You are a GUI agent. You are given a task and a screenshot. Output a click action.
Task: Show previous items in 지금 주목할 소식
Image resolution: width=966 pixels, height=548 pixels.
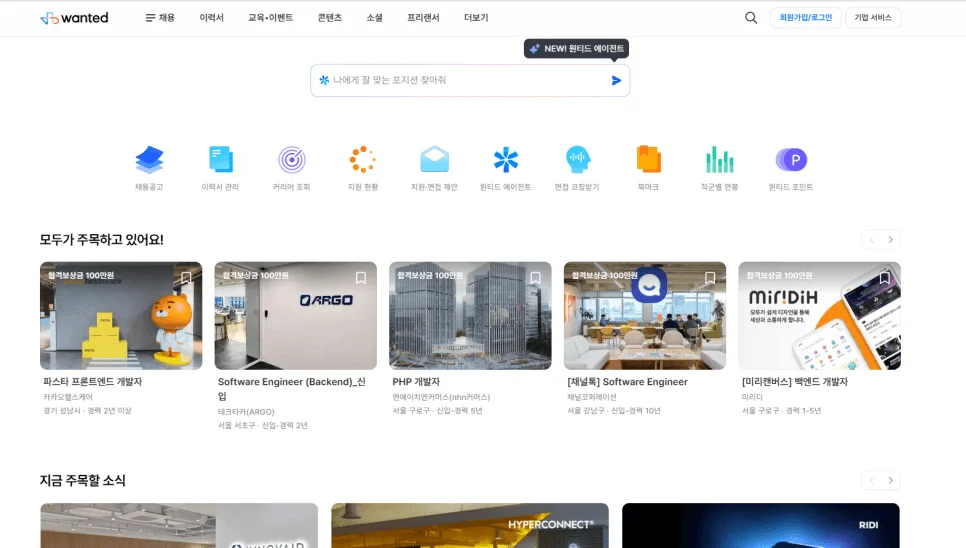871,480
